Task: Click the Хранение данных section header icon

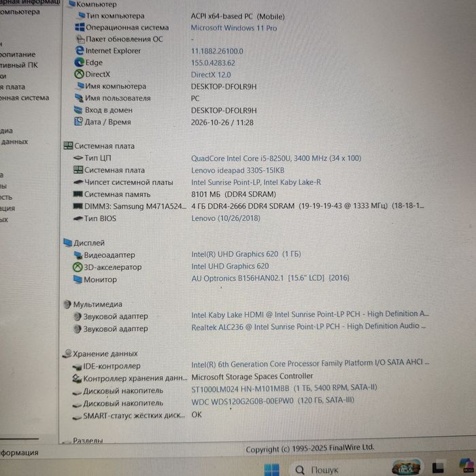Action: coord(67,353)
